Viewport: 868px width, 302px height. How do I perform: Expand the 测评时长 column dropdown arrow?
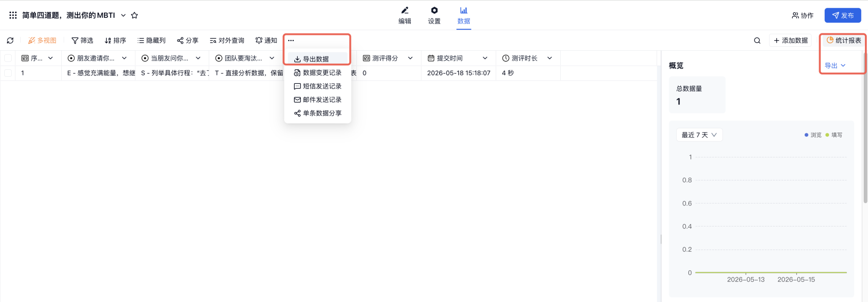(549, 58)
